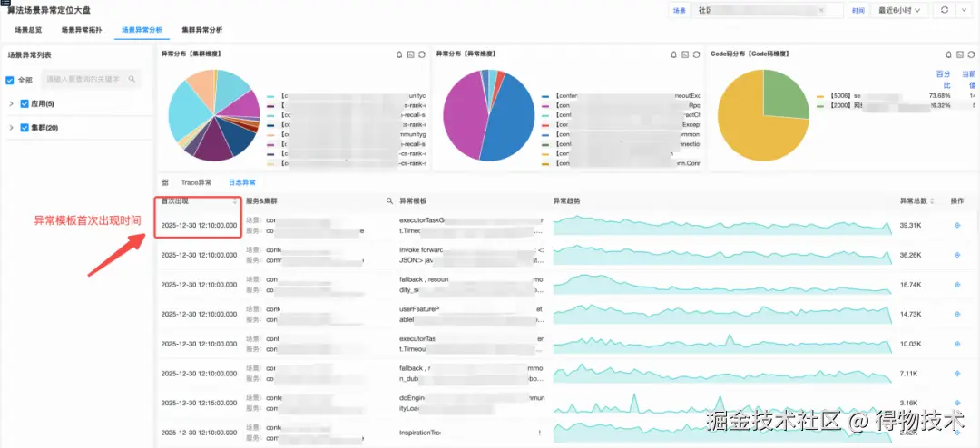Click the 场景 filter label
Screen dimensions: 980x448
[679, 10]
